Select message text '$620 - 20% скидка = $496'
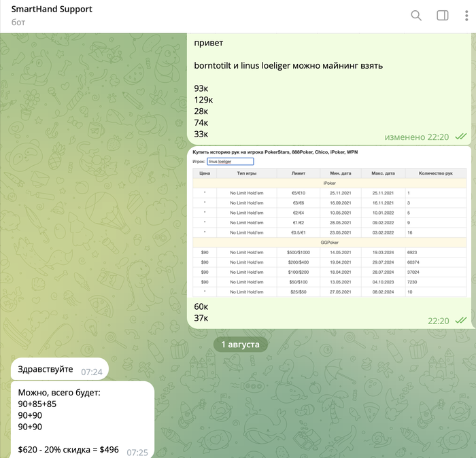Image resolution: width=476 pixels, height=458 pixels. pyautogui.click(x=68, y=450)
